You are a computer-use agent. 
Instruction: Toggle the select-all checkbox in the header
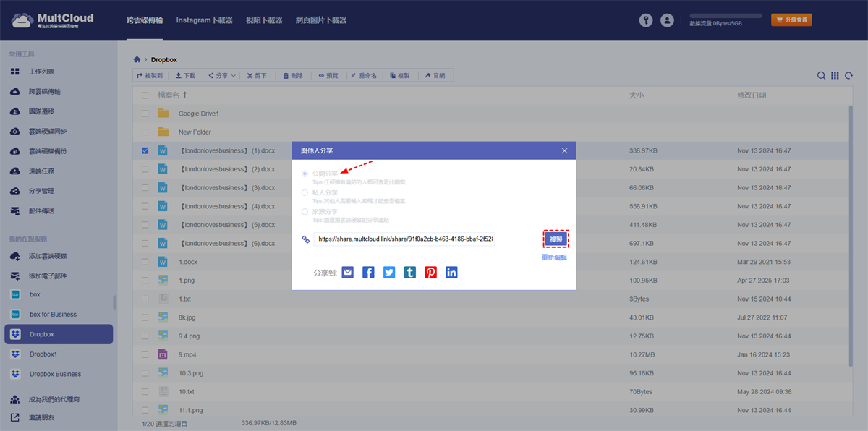(x=145, y=95)
